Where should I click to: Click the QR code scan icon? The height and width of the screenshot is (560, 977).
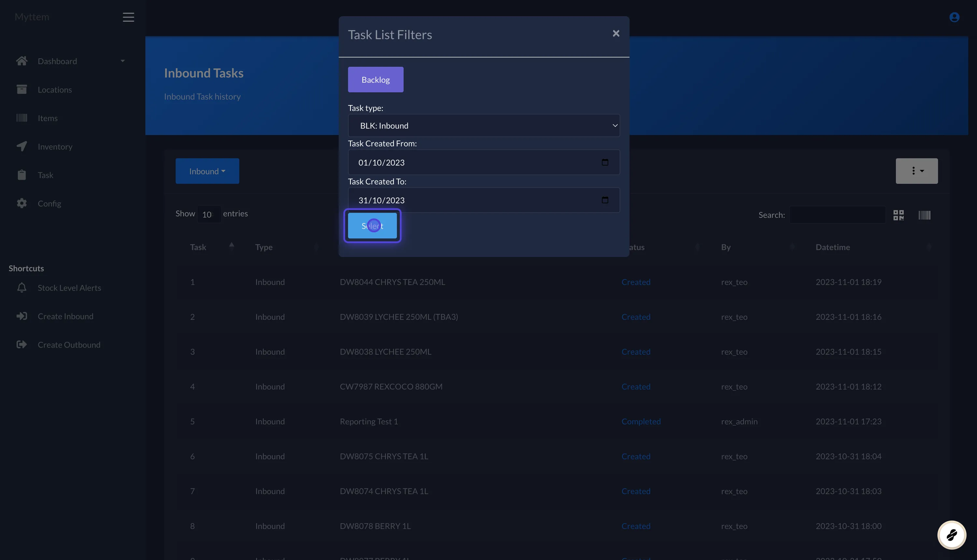pos(898,215)
